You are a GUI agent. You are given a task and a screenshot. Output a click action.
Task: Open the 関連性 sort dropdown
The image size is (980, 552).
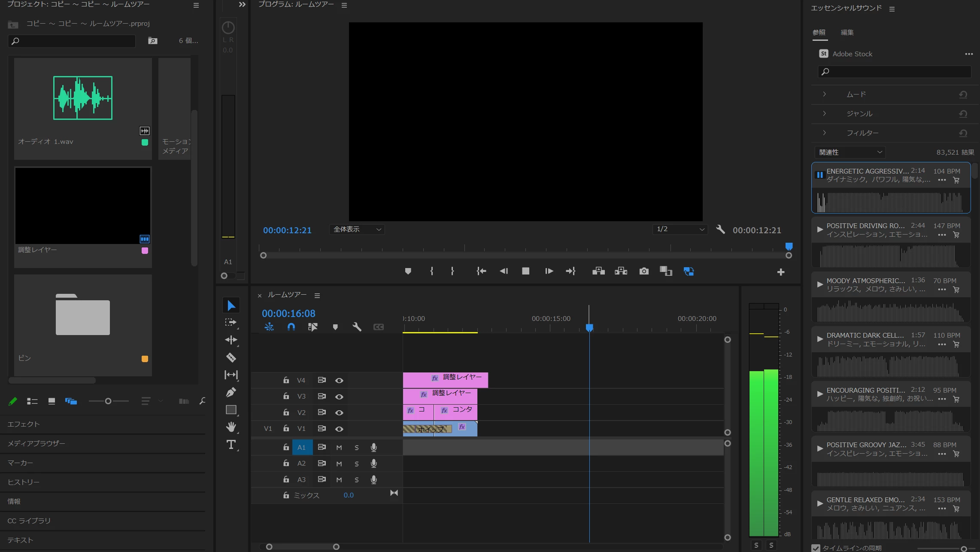click(x=850, y=152)
